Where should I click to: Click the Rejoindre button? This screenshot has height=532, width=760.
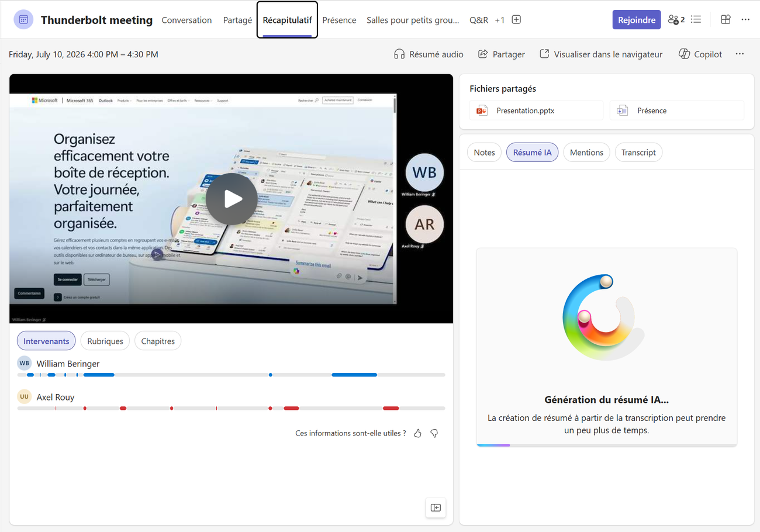[637, 19]
